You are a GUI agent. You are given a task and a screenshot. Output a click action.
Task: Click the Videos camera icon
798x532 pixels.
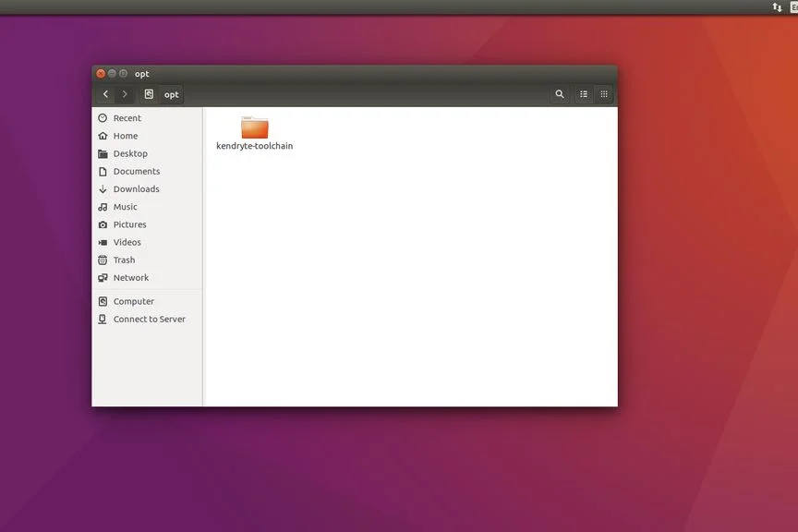(x=103, y=243)
